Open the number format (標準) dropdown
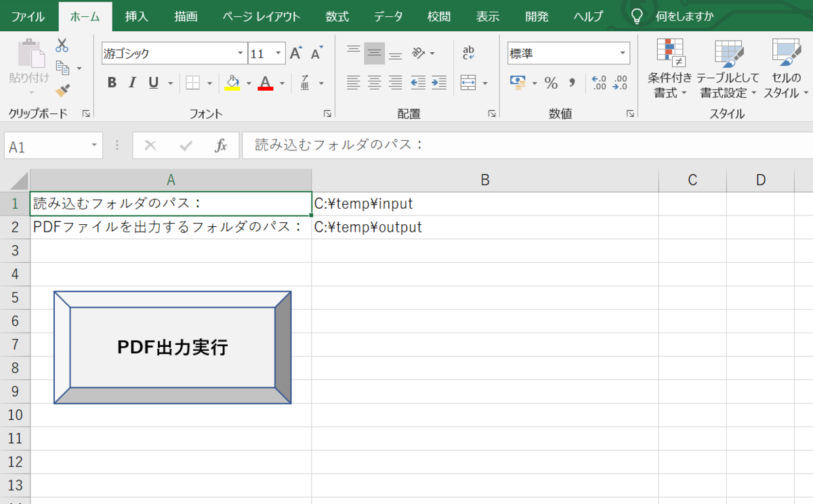 point(622,53)
